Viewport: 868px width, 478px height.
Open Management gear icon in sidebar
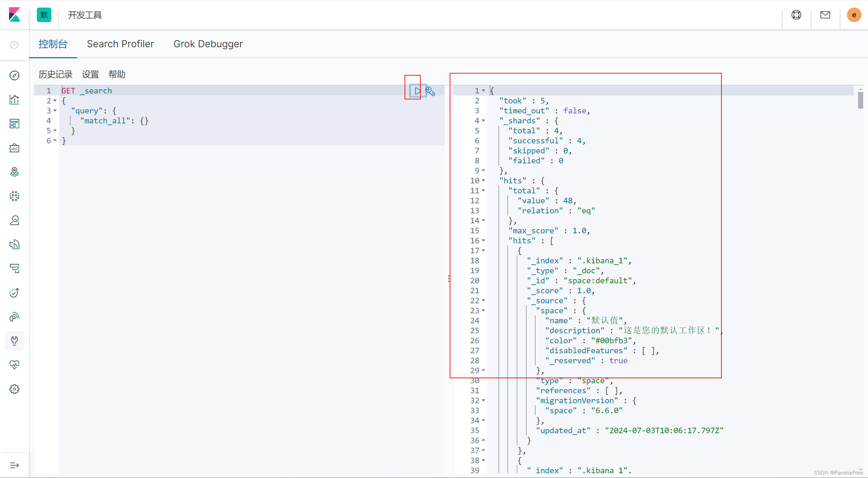coord(14,389)
